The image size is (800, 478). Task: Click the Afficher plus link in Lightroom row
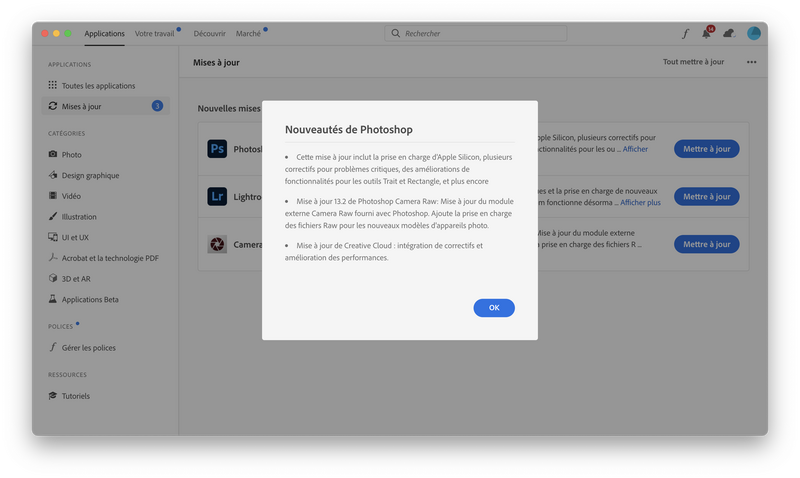(x=640, y=203)
